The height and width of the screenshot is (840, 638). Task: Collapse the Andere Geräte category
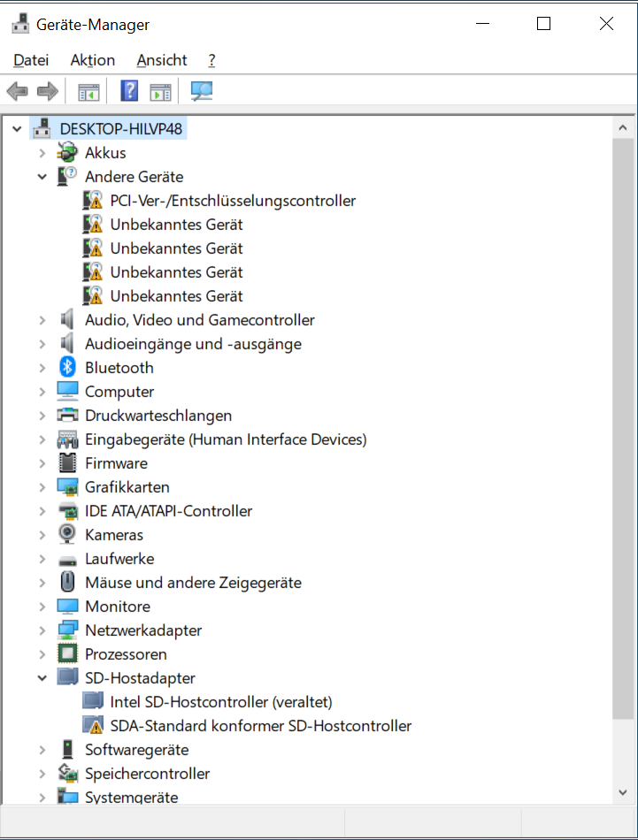click(42, 177)
